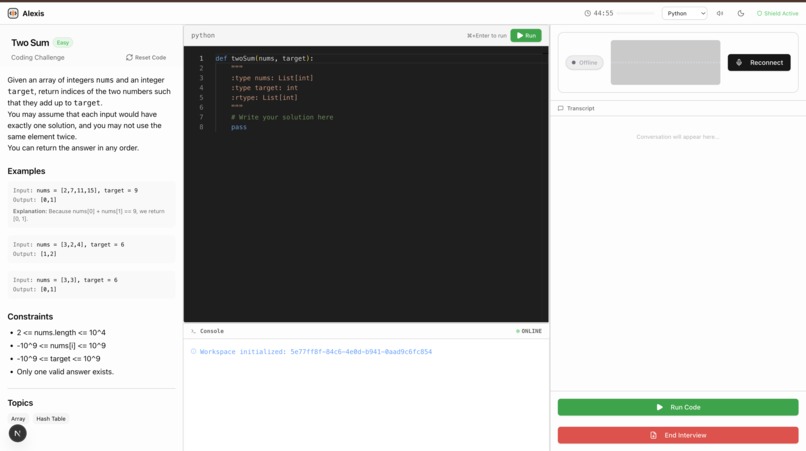Viewport: 806px width, 451px height.
Task: Select the Hash Table topic tag
Action: tap(51, 419)
